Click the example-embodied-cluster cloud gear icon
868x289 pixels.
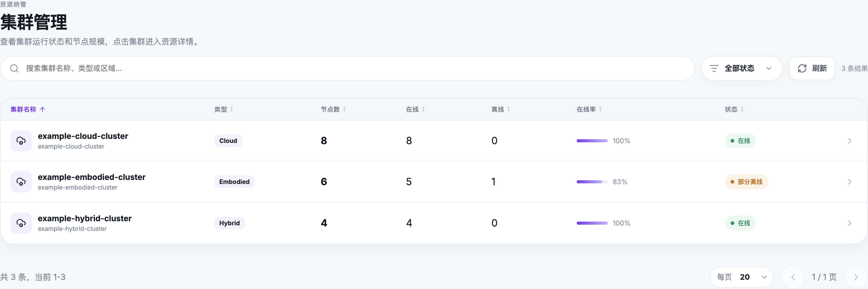(21, 182)
